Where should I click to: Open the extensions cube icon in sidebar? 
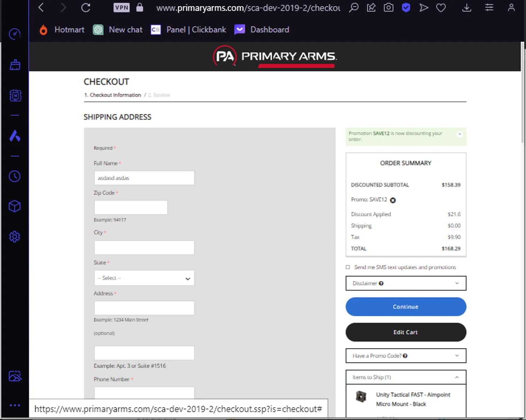(x=15, y=206)
